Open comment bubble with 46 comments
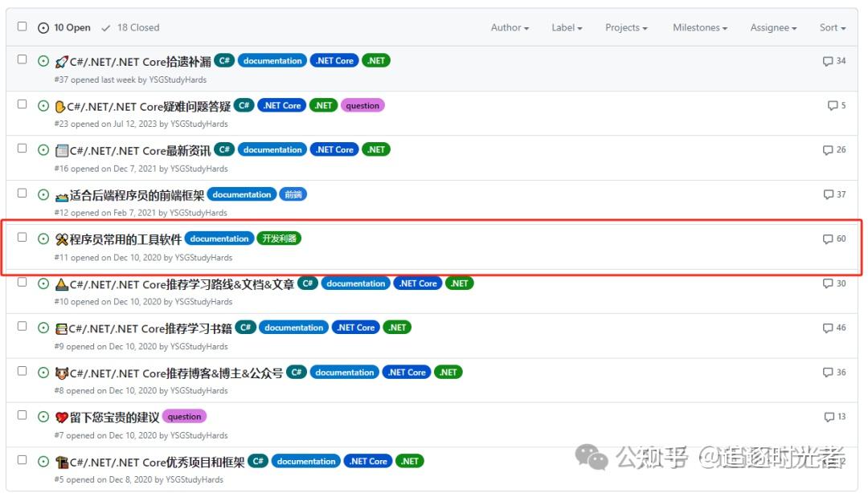 tap(828, 328)
